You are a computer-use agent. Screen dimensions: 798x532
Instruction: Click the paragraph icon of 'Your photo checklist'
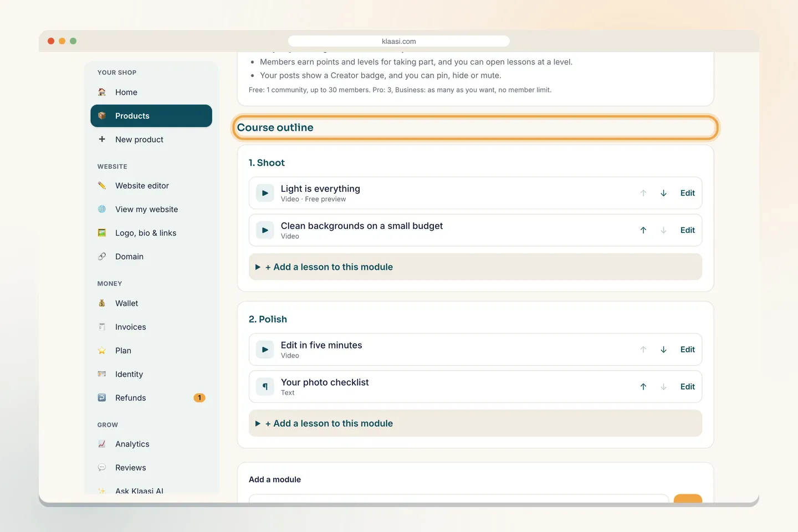[265, 387]
